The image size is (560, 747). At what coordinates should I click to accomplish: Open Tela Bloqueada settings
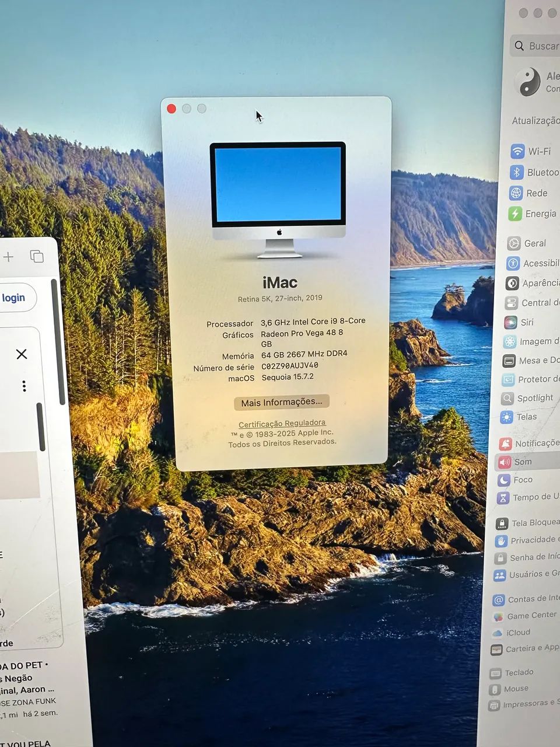pos(527,523)
